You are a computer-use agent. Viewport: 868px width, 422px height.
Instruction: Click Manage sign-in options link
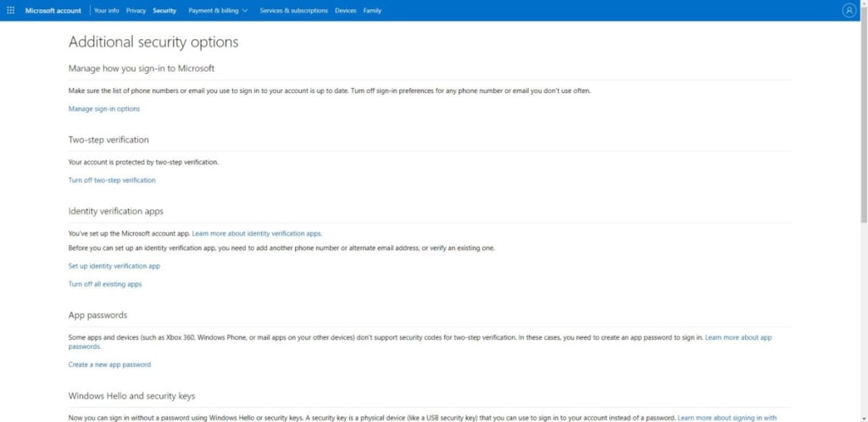[104, 109]
